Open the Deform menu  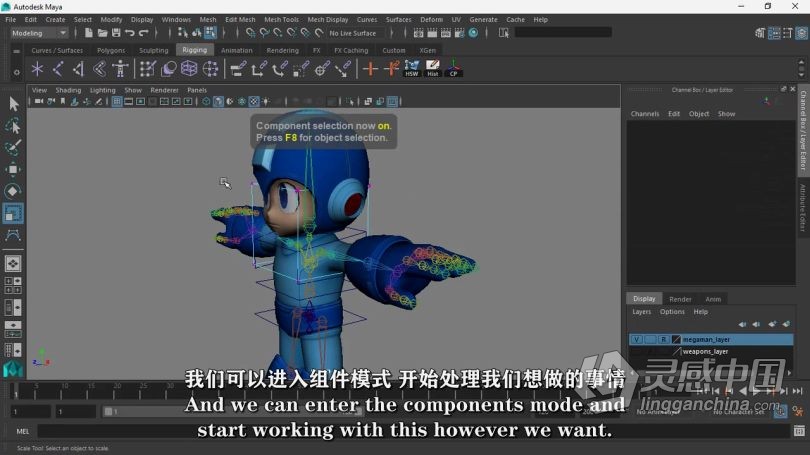tap(431, 20)
